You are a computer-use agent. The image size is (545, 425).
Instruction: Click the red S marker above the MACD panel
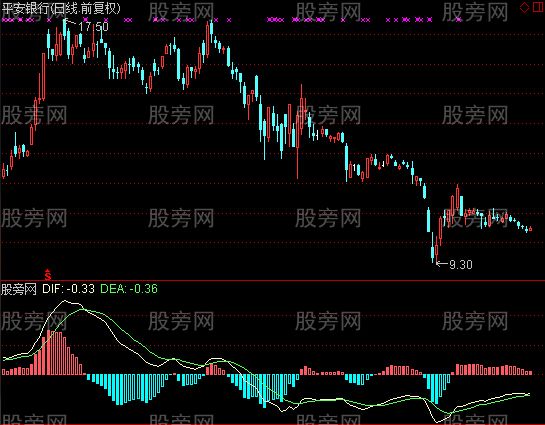(x=48, y=275)
